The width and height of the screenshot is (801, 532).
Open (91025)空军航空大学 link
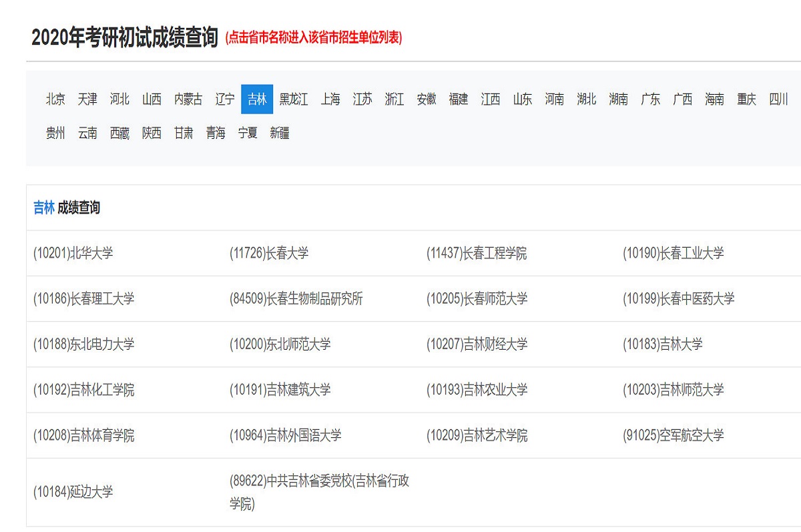(674, 436)
